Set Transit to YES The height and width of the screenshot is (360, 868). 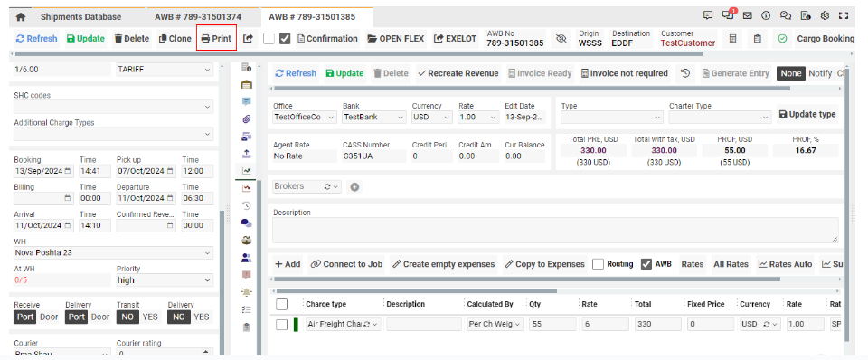[150, 317]
